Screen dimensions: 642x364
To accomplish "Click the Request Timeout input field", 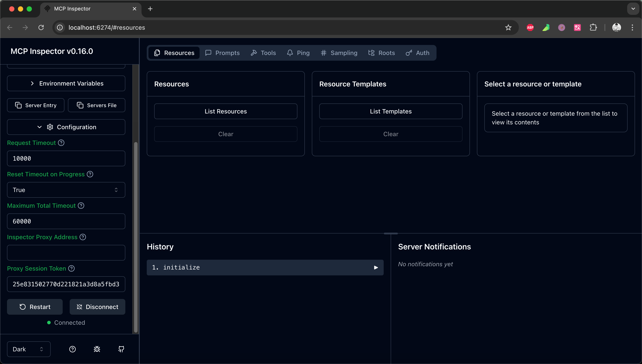I will click(x=66, y=158).
